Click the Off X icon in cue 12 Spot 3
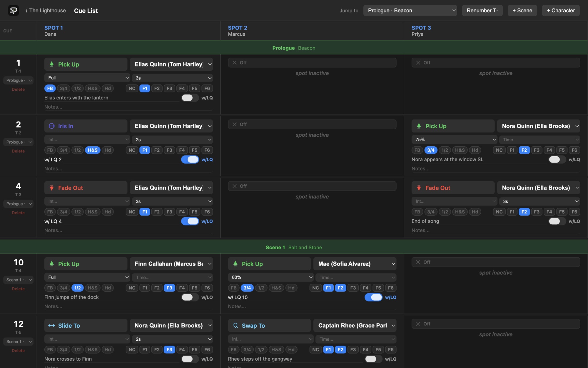The width and height of the screenshot is (588, 368). 418,324
